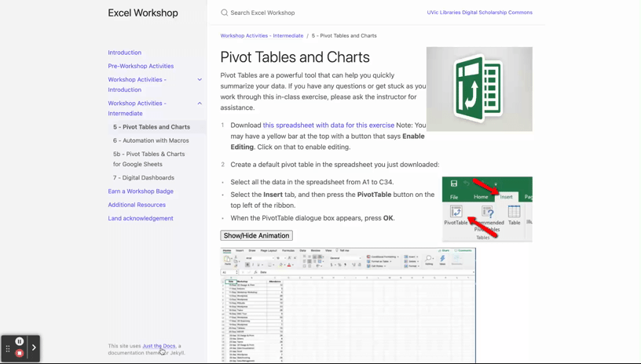Click the Insert tab ribbon screenshot
641x364 pixels.
click(x=487, y=209)
